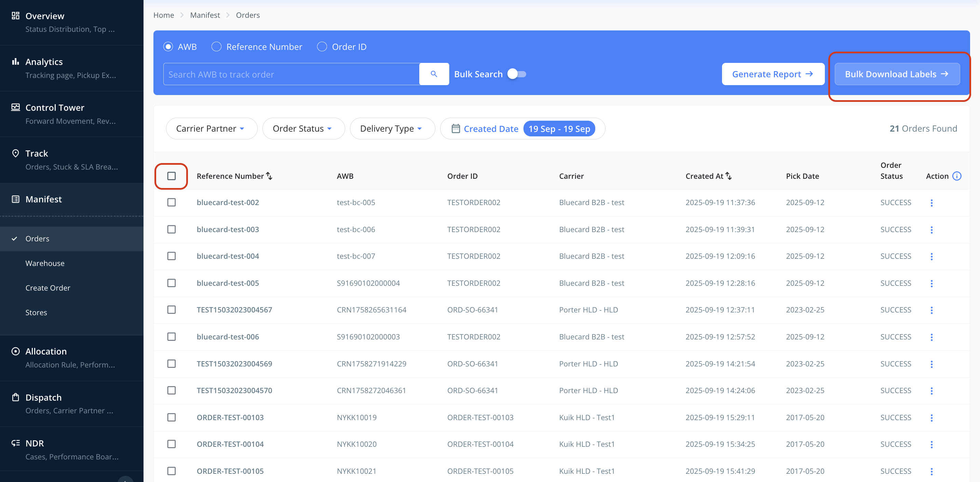Sort by Created At arrows icon
The image size is (980, 482).
coord(729,176)
